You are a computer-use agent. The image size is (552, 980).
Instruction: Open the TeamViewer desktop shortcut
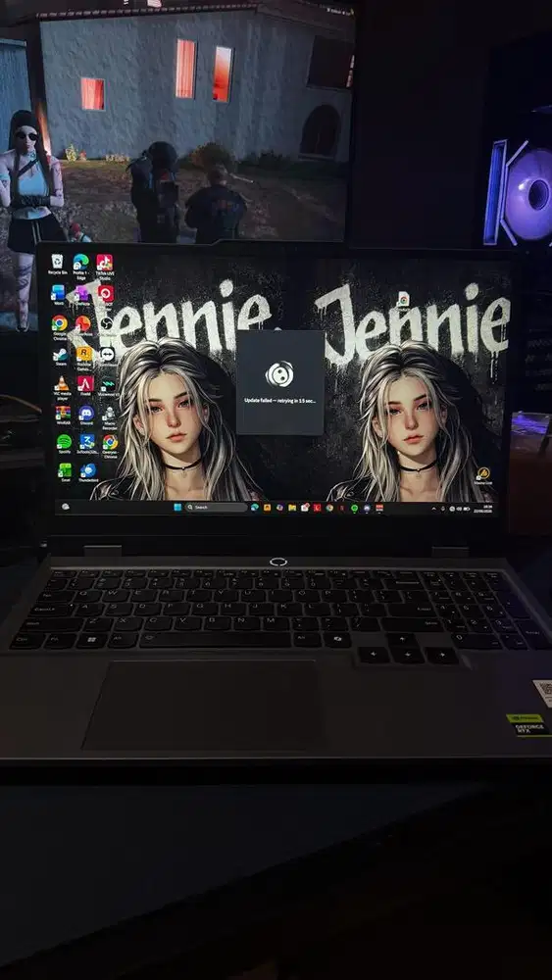107,355
